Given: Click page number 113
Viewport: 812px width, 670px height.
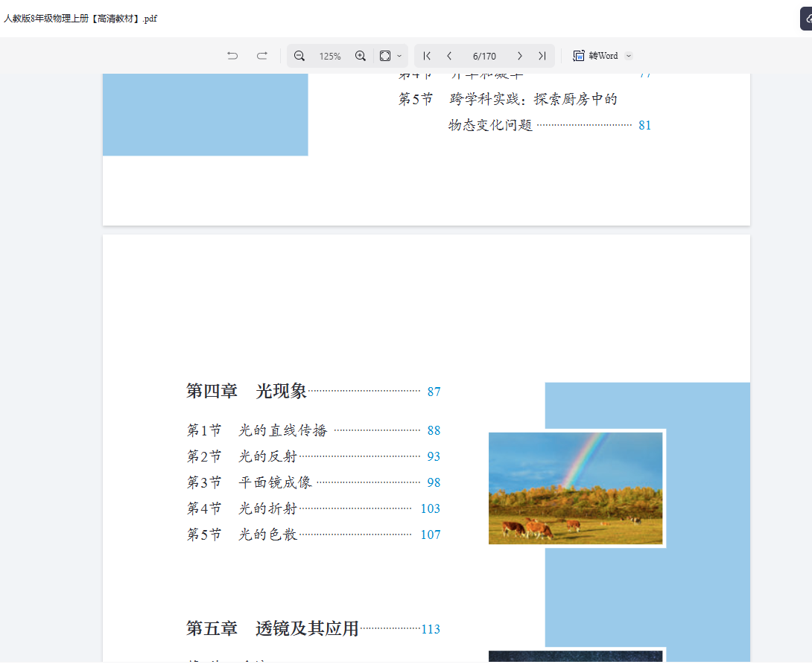Looking at the screenshot, I should (431, 630).
